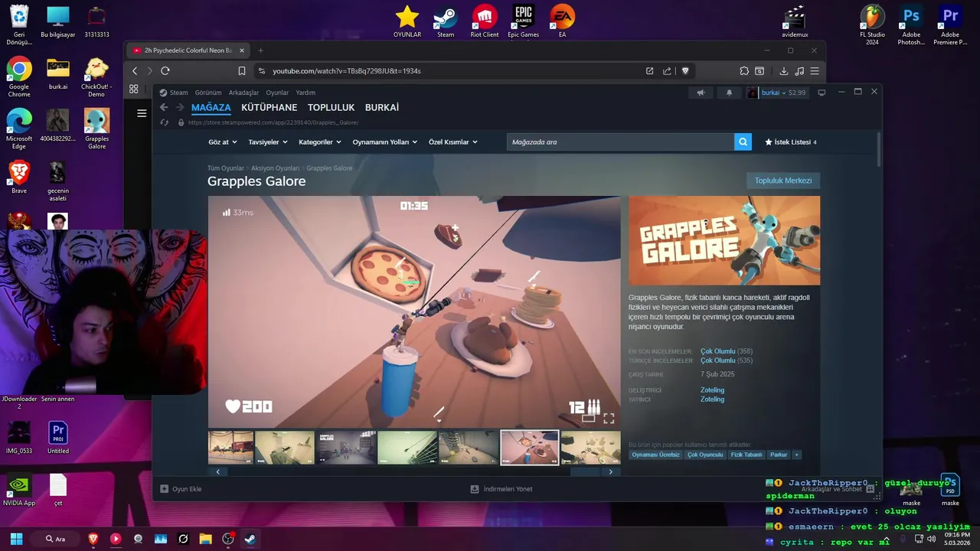
Task: Open the hamburger menu behind Steam window
Action: coord(142,113)
